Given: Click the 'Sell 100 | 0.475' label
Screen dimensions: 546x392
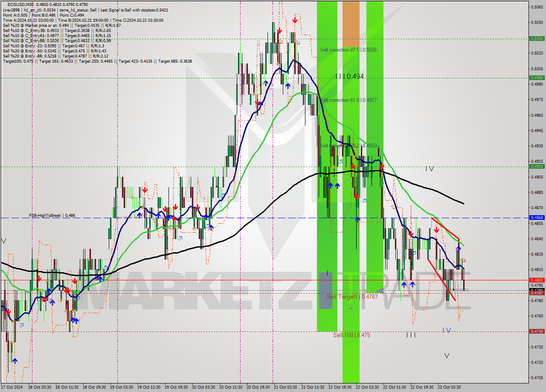Looking at the screenshot, I should [x=351, y=335].
